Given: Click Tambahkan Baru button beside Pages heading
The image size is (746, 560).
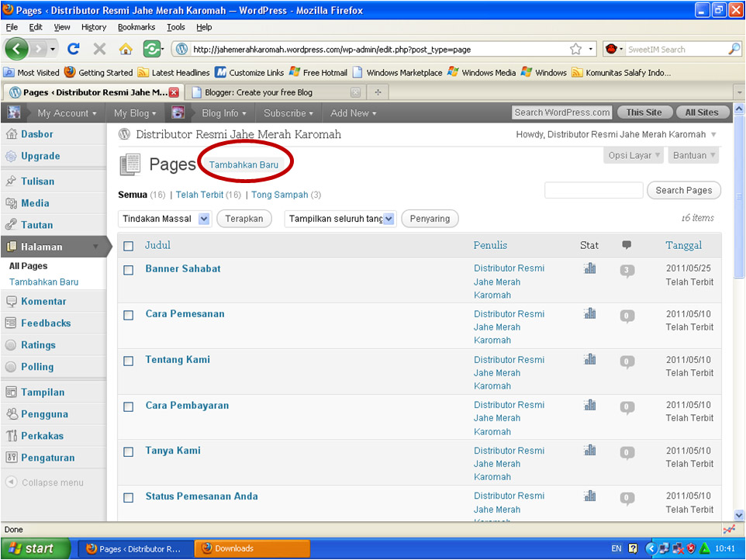Looking at the screenshot, I should tap(243, 164).
